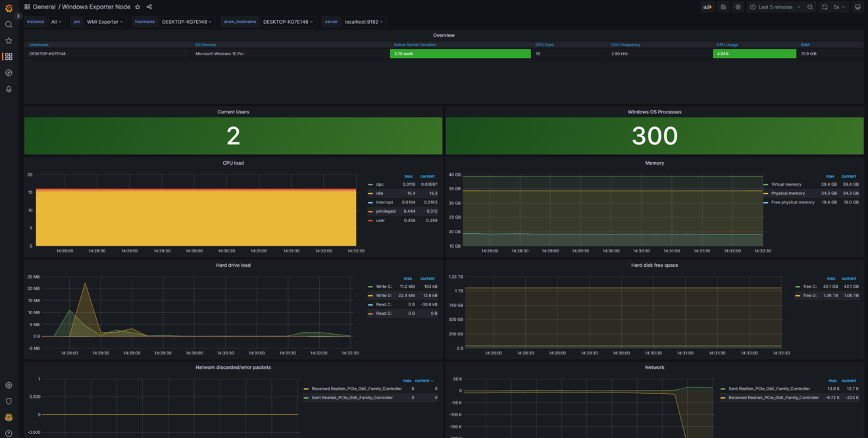This screenshot has width=868, height=438.
Task: Open the Starred dashboards sidebar icon
Action: click(9, 40)
